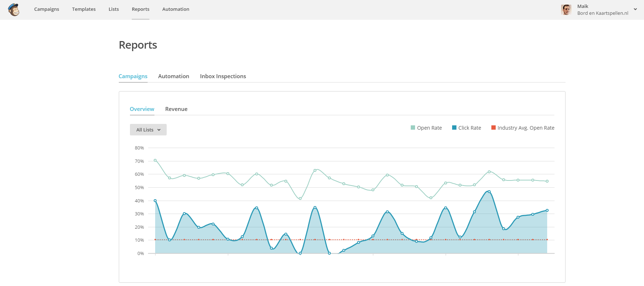Select the Overview chart tab
This screenshot has height=286, width=644.
click(x=142, y=109)
